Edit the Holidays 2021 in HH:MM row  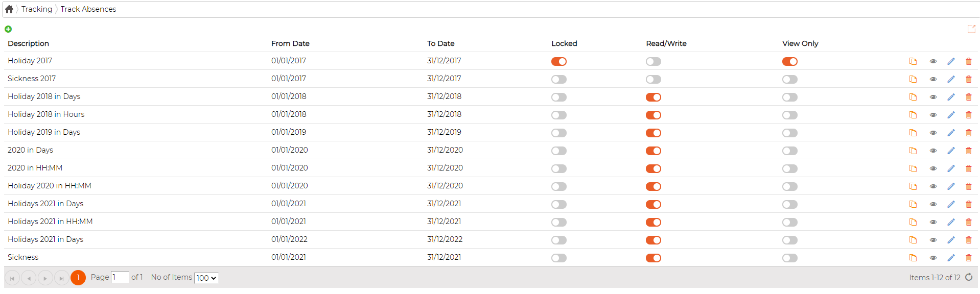951,222
